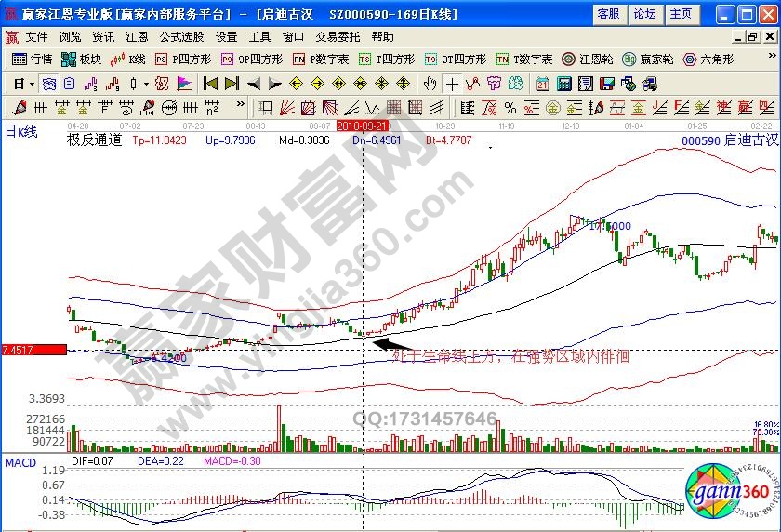Click the MACD indicator label
781x532 pixels.
20,463
